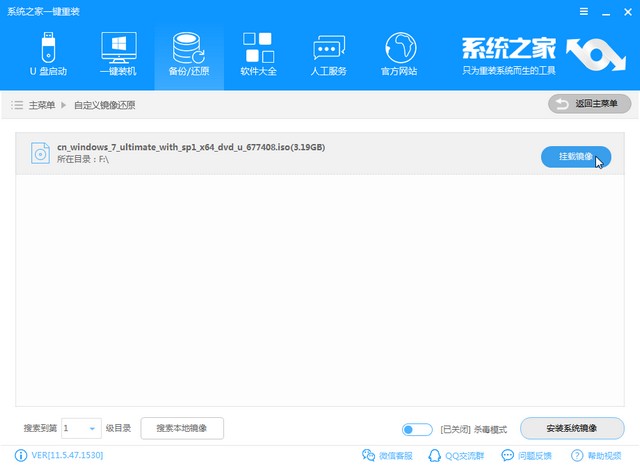Go to 主菜单 in the breadcrumb

[41, 104]
